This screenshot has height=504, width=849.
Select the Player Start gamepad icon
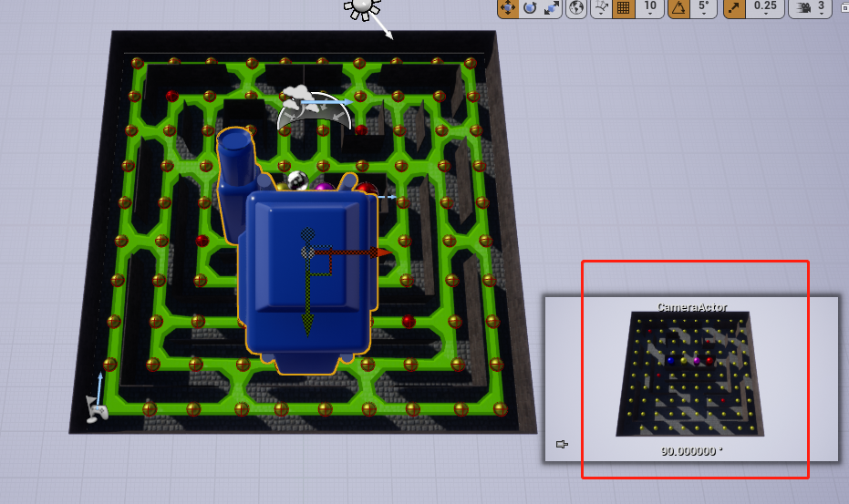[x=97, y=409]
